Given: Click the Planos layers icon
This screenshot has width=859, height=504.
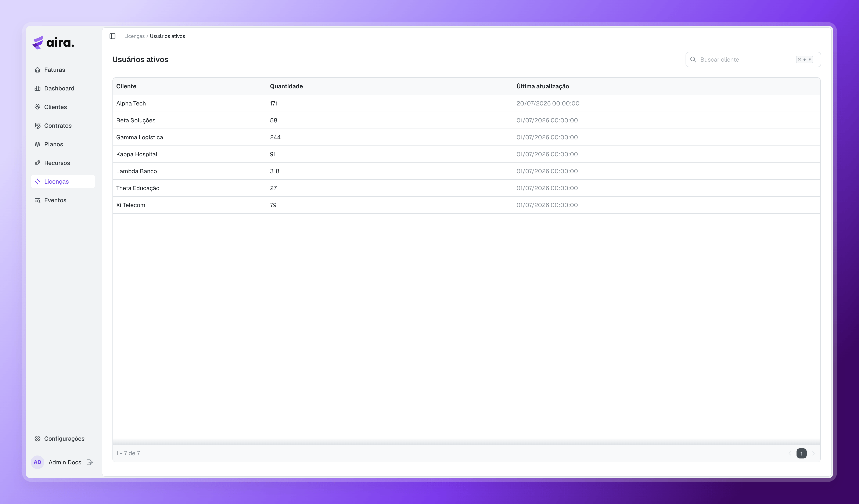Looking at the screenshot, I should click(x=37, y=144).
